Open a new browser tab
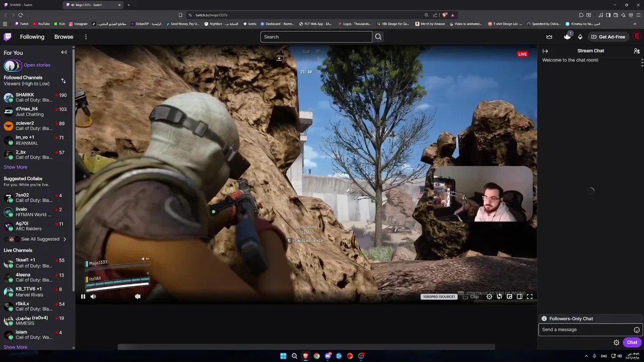Screen dimensions: 644x362 point(128,5)
